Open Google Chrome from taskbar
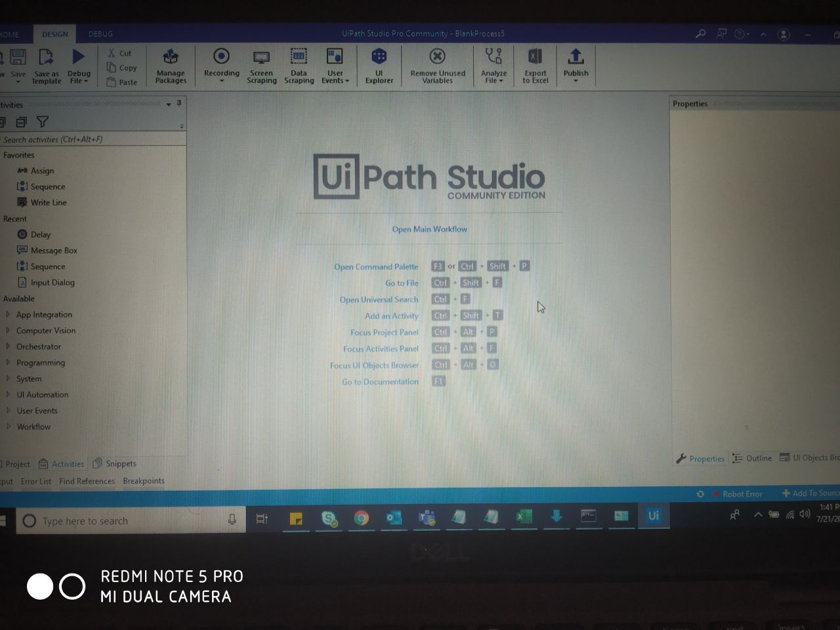The height and width of the screenshot is (630, 840). [361, 518]
